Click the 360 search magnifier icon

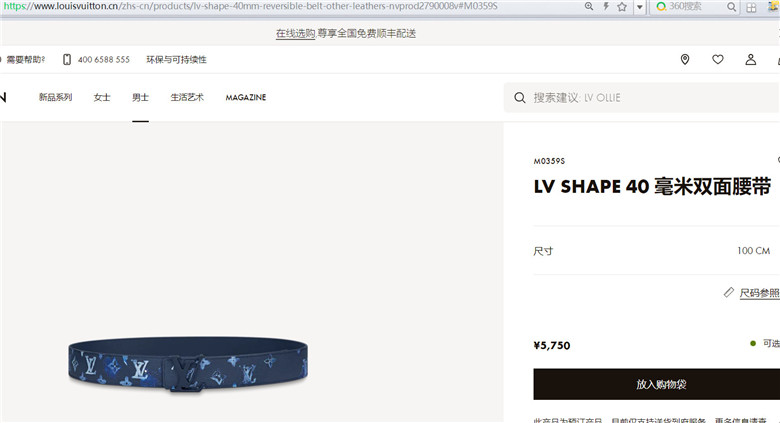tap(731, 7)
